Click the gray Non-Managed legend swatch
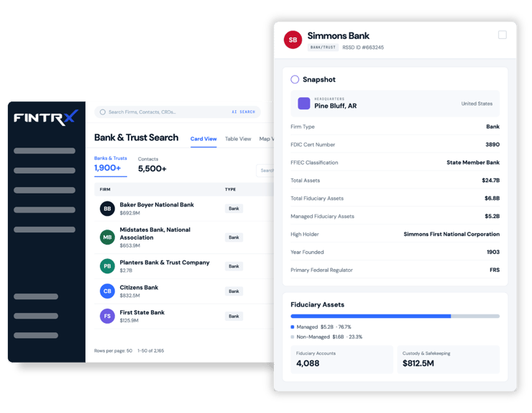This screenshot has height=413, width=532. point(293,337)
